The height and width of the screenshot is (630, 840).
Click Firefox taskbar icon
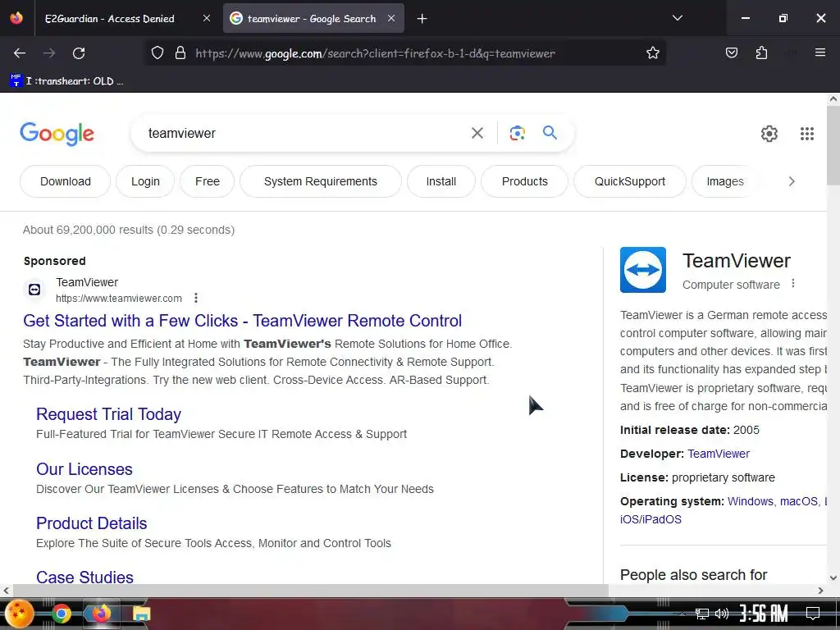(x=101, y=613)
